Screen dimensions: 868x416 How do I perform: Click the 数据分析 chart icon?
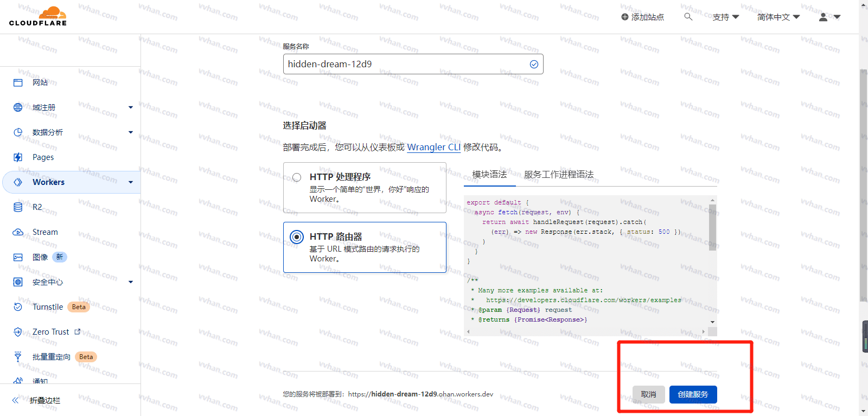pyautogui.click(x=18, y=132)
